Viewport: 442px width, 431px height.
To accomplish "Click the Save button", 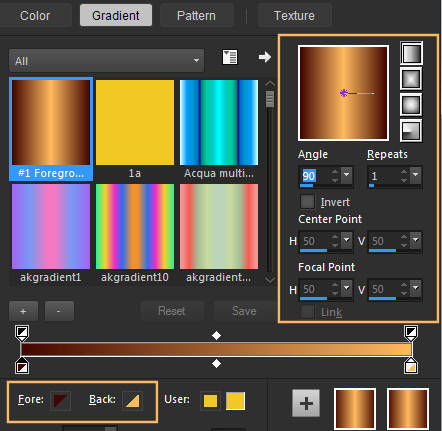I will pyautogui.click(x=244, y=311).
